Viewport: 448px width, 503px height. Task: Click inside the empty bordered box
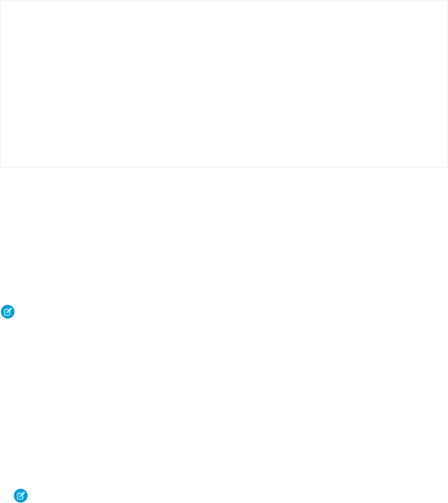tap(224, 84)
